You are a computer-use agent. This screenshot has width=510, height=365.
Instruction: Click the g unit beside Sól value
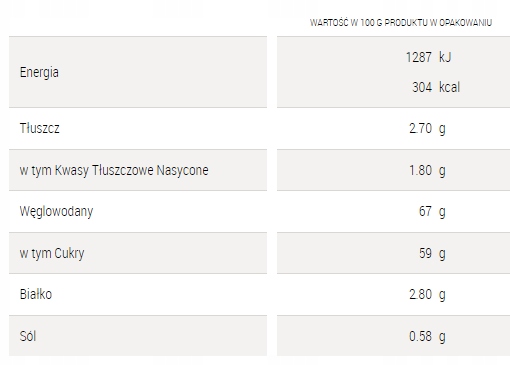tap(442, 337)
